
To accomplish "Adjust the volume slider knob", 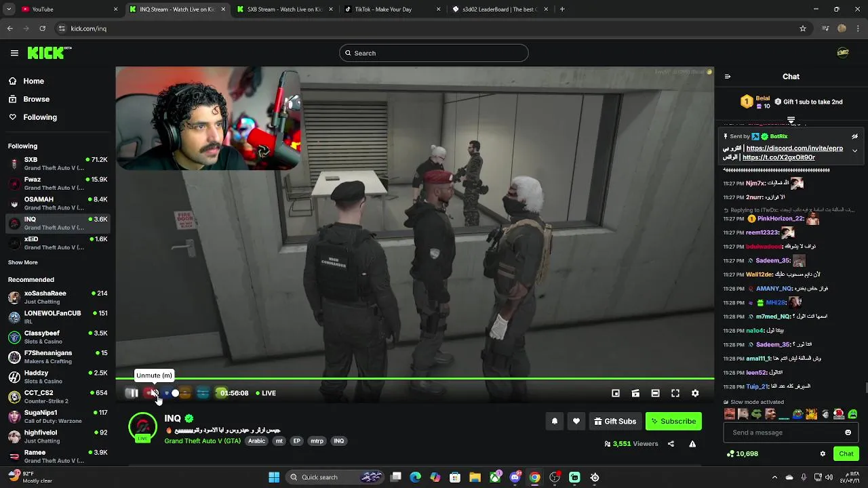I will coord(176,393).
